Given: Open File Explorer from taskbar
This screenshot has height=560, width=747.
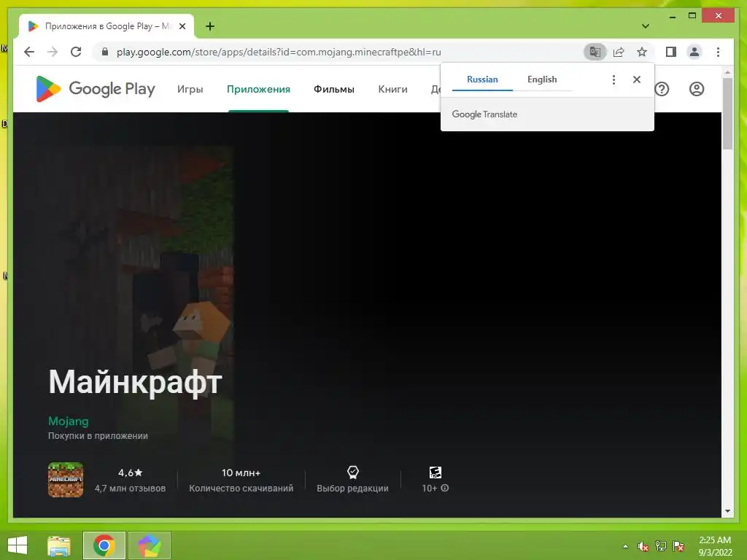Looking at the screenshot, I should point(59,545).
